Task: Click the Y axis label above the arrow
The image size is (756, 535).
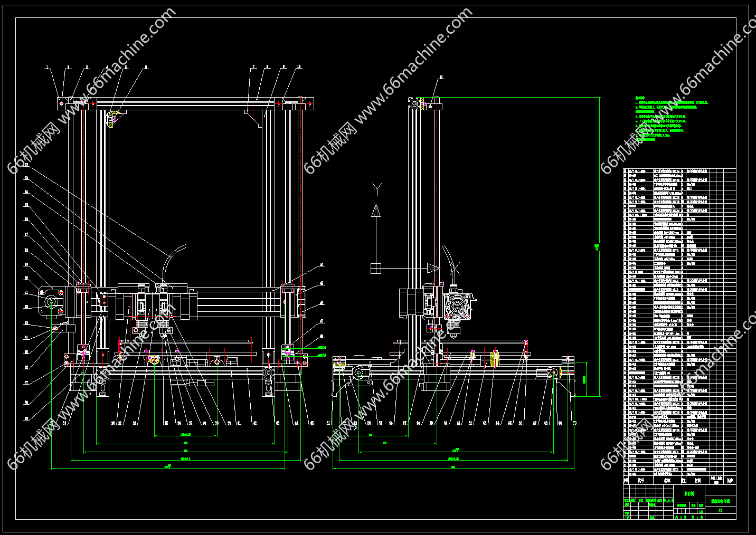Action: pos(376,189)
